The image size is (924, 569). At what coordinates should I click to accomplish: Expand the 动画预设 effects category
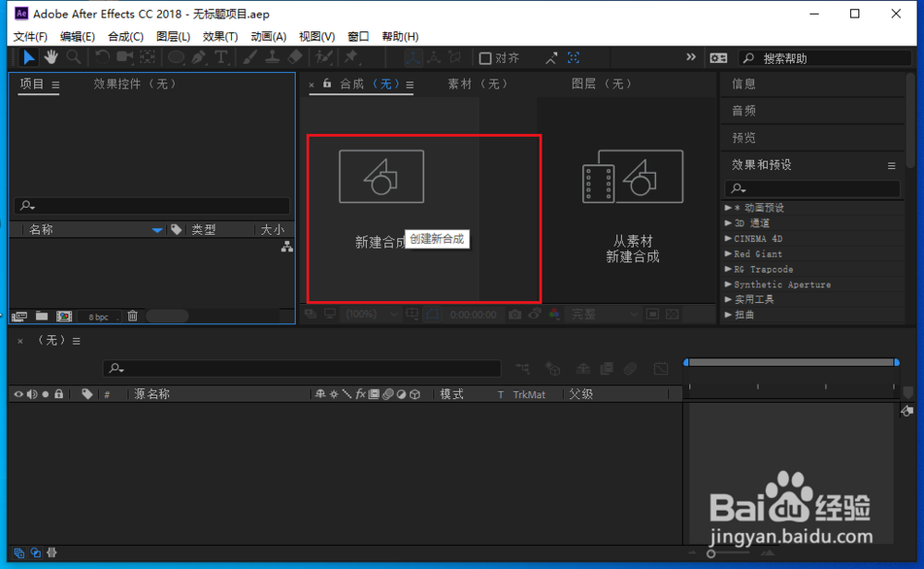pos(728,208)
